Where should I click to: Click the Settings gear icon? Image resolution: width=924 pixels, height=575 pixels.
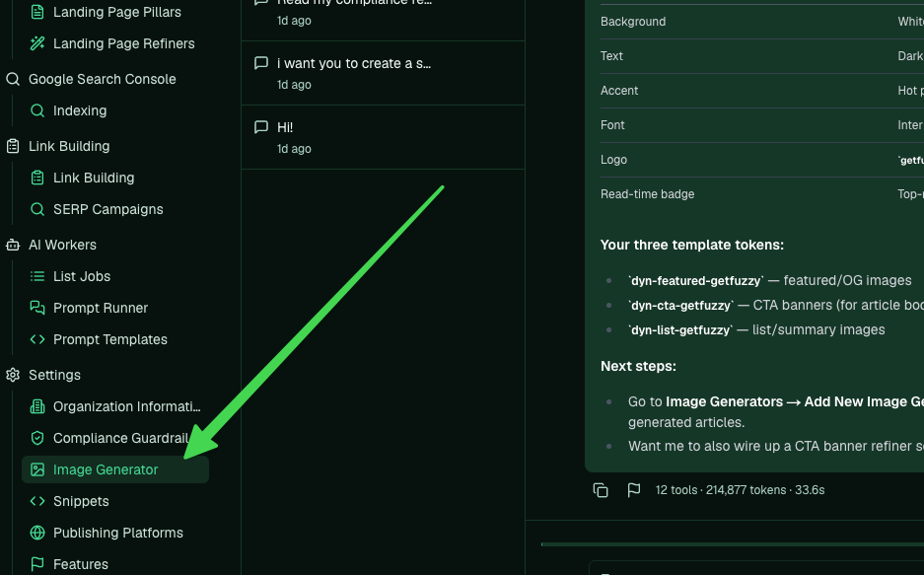pos(13,375)
